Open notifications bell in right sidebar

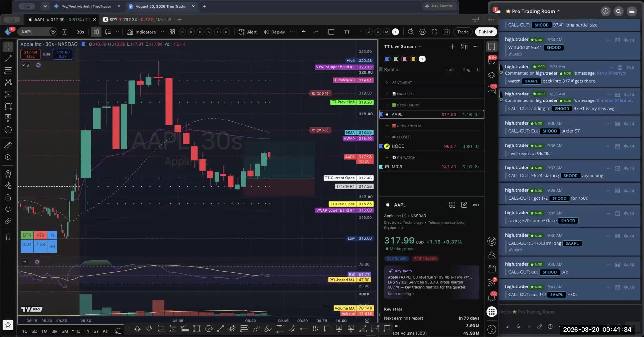point(492,297)
